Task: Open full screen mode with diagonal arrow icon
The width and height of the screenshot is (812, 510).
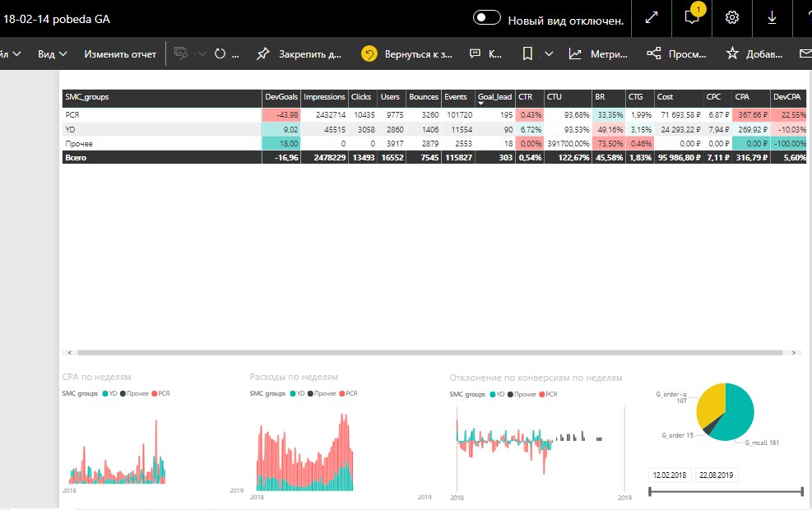Action: (x=652, y=17)
